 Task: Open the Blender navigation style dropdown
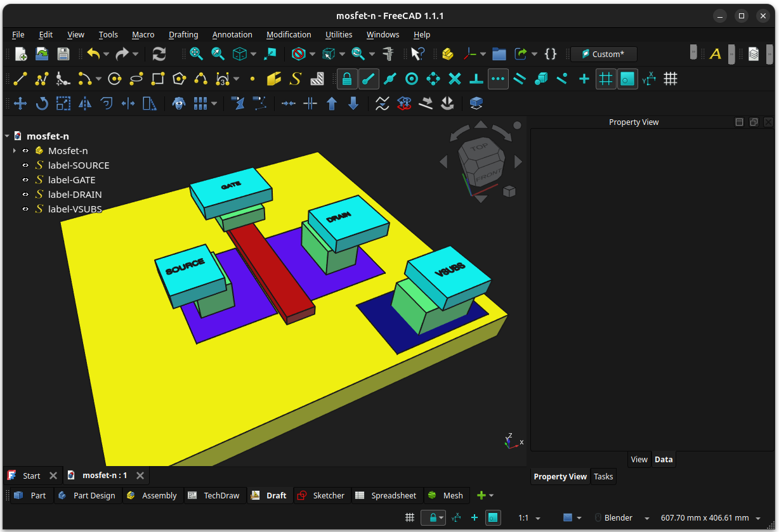[624, 518]
